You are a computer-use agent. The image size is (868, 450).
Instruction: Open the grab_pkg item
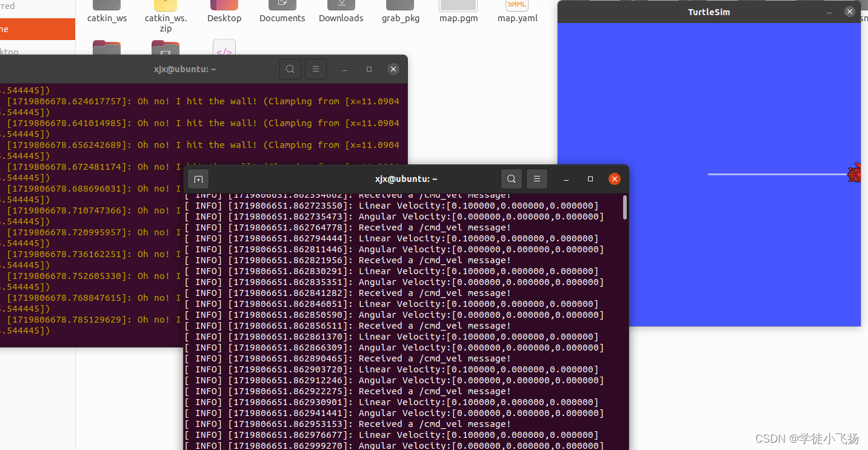coord(400,11)
